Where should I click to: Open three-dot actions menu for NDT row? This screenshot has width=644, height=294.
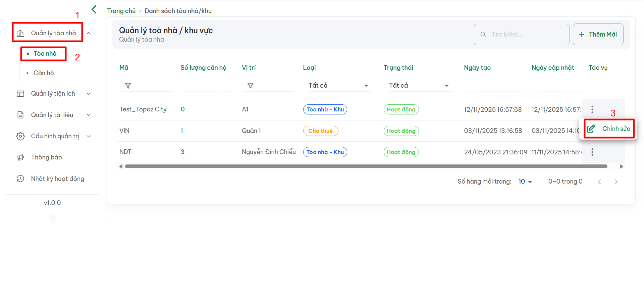click(x=592, y=152)
